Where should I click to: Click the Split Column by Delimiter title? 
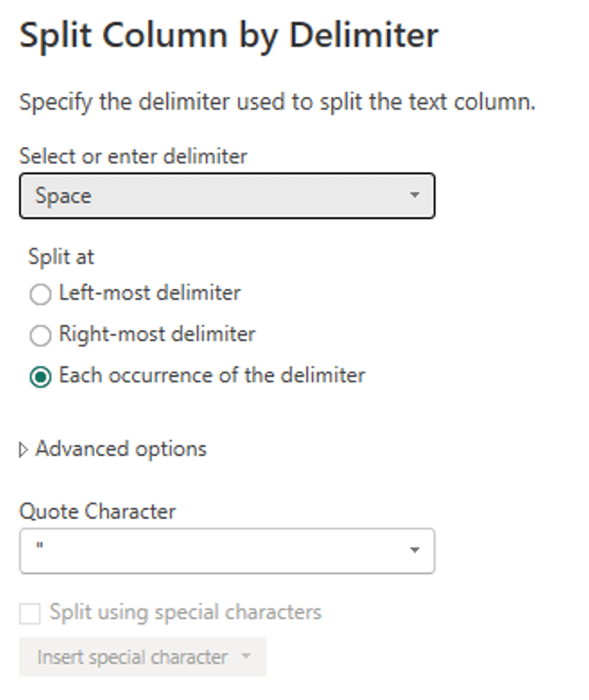(x=229, y=35)
